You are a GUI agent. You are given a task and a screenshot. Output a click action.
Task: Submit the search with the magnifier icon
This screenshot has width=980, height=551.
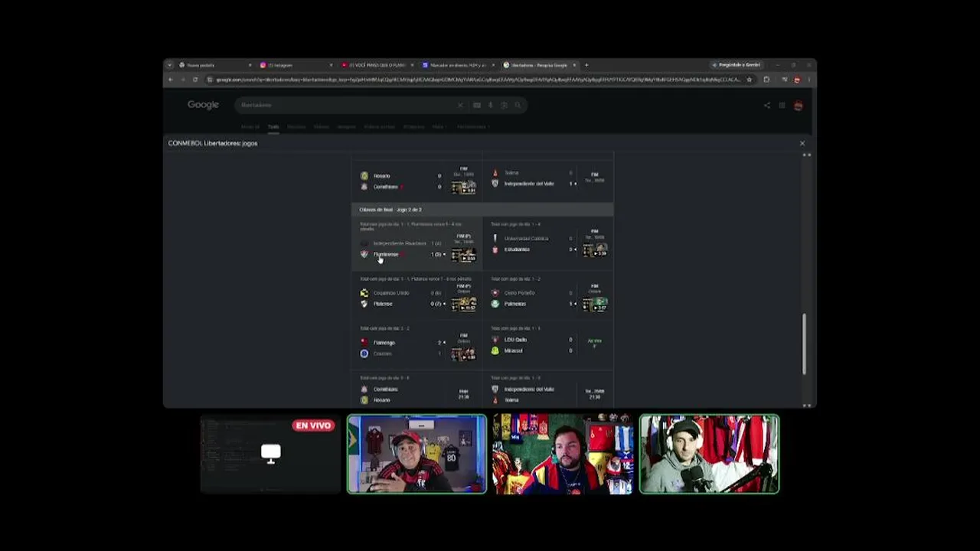point(518,105)
